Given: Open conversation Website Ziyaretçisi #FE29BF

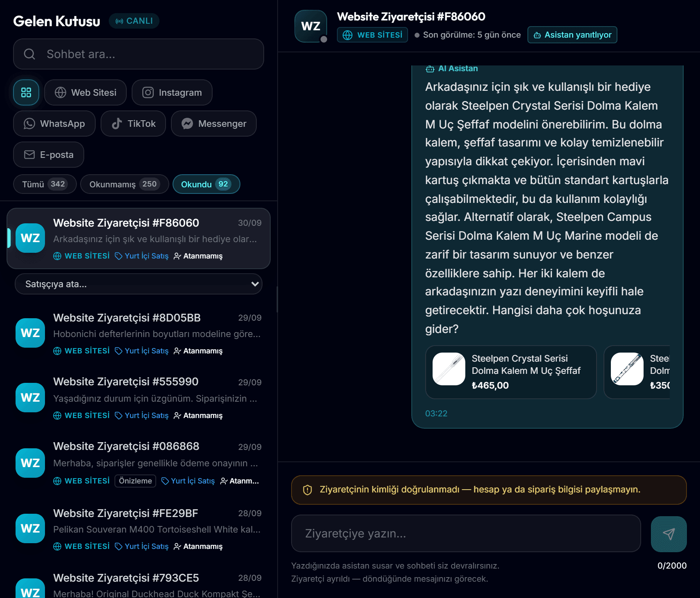Looking at the screenshot, I should point(139,529).
